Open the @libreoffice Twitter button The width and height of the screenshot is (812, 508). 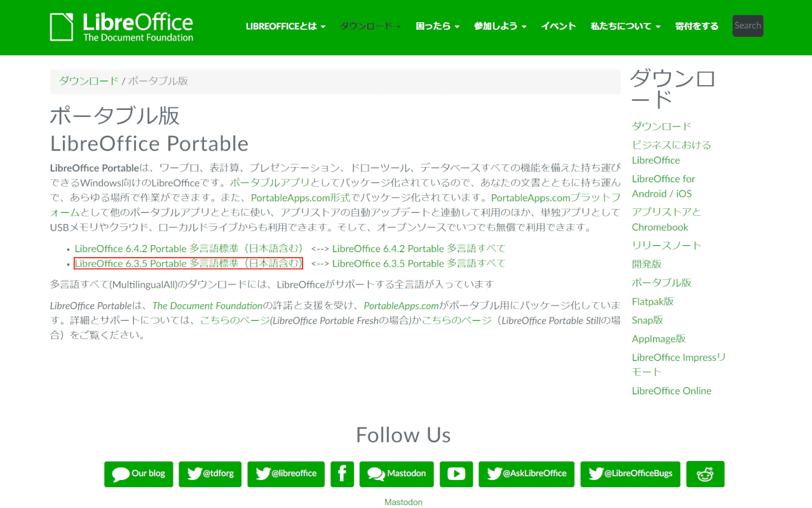286,474
